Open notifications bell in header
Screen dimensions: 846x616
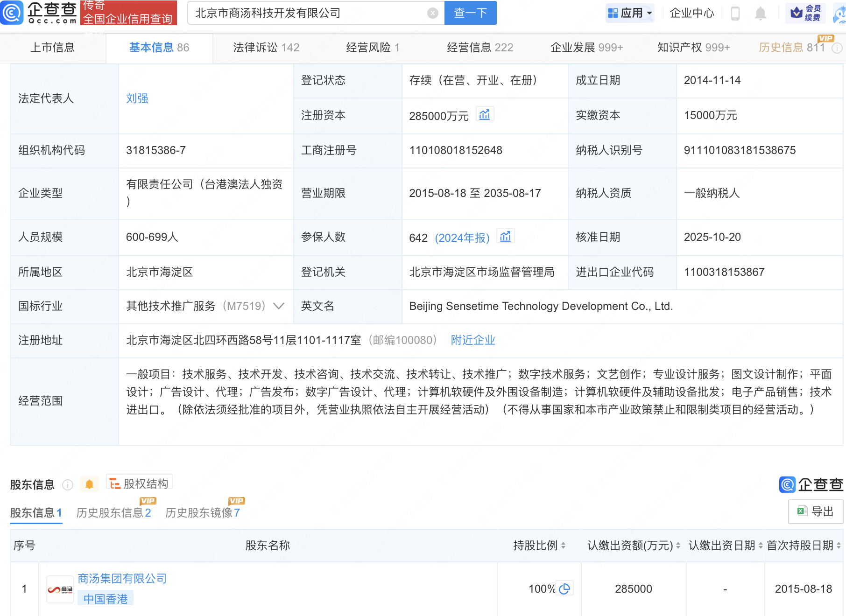(x=760, y=14)
